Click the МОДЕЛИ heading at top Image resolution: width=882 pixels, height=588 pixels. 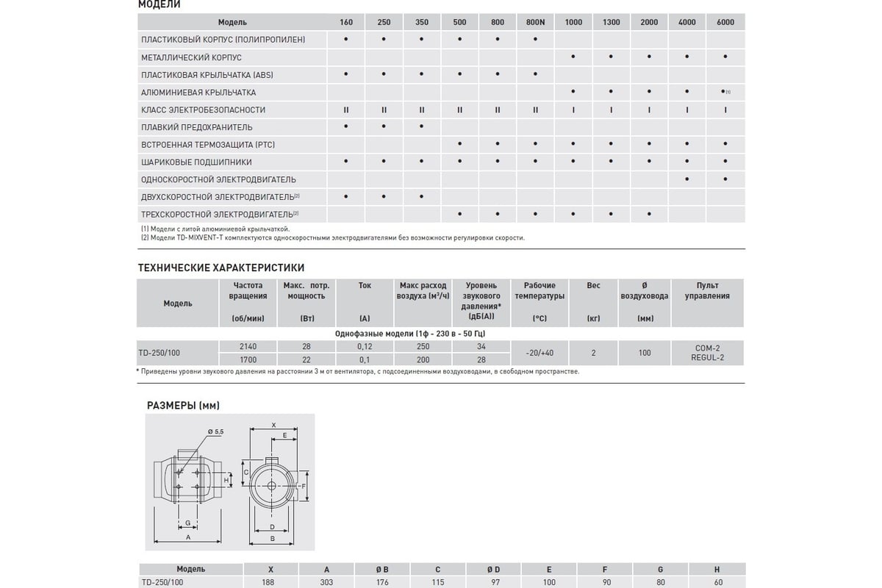[159, 4]
